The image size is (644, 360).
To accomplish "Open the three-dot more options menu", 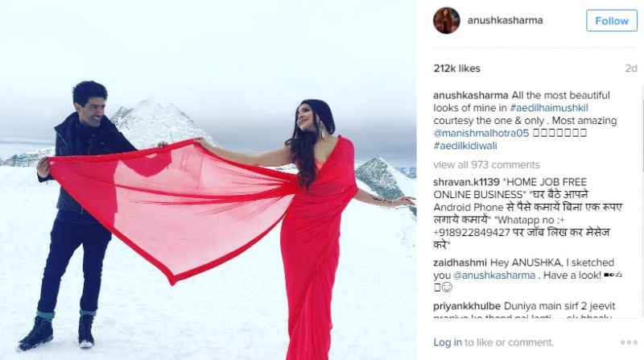I will (629, 342).
